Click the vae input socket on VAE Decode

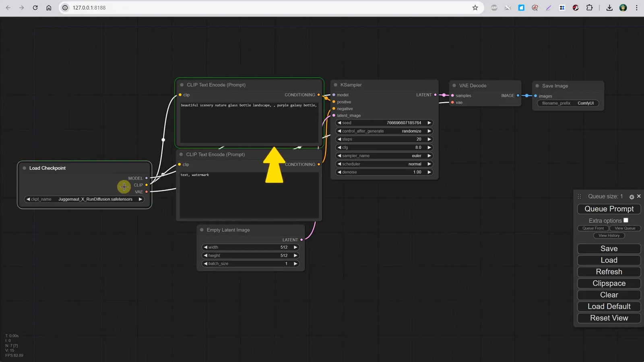tap(452, 103)
